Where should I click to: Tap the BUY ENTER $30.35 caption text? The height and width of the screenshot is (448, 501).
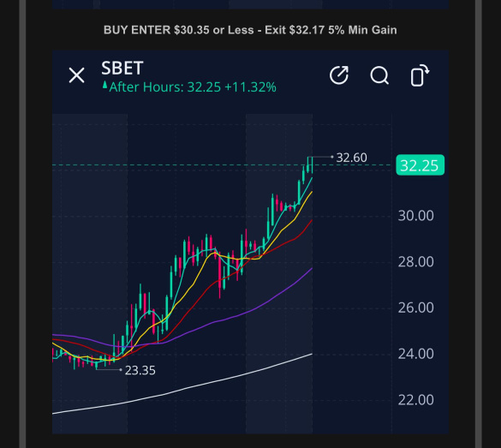tap(250, 30)
